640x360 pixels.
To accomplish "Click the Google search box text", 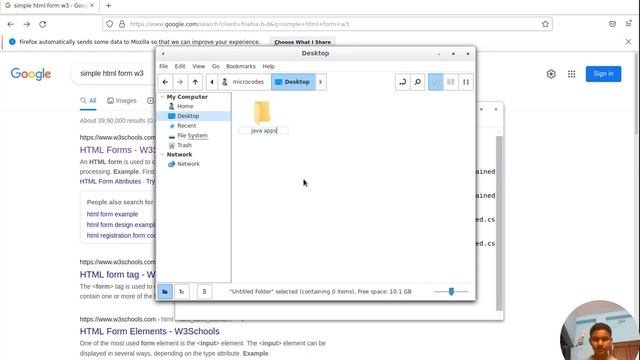I will pyautogui.click(x=112, y=73).
